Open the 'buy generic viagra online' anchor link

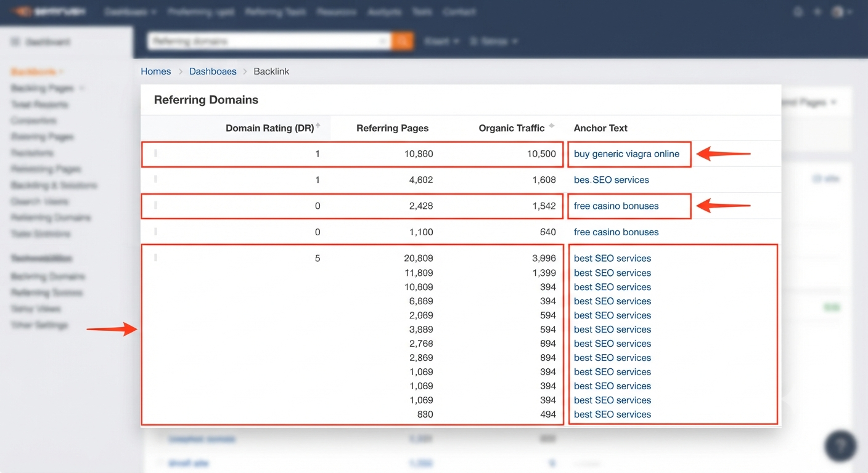point(626,154)
